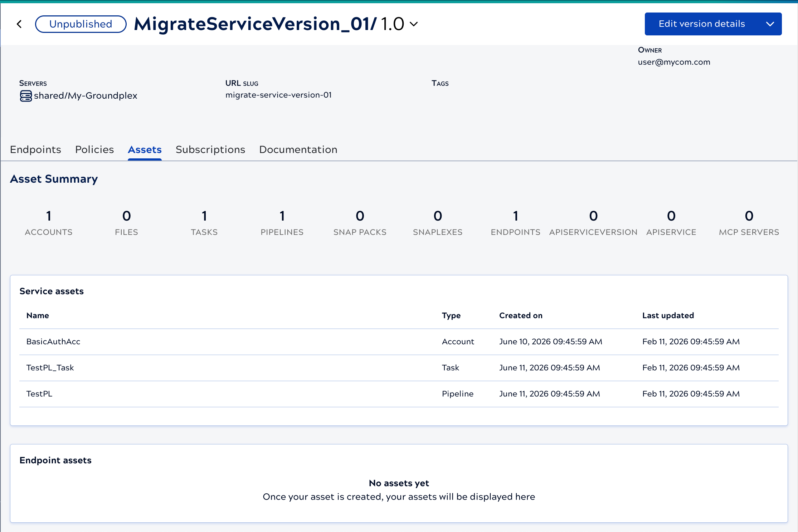The image size is (798, 532).
Task: Click the migrate-service-version-01 URL slug
Action: (278, 95)
